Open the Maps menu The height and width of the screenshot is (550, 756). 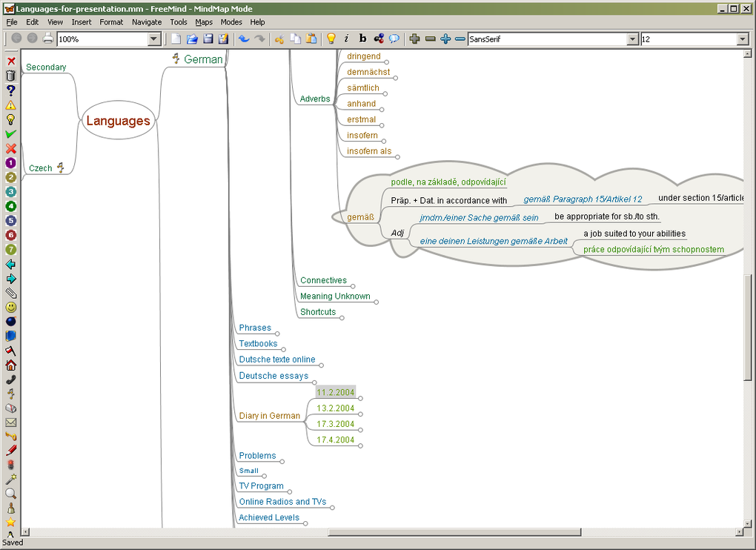pyautogui.click(x=204, y=22)
